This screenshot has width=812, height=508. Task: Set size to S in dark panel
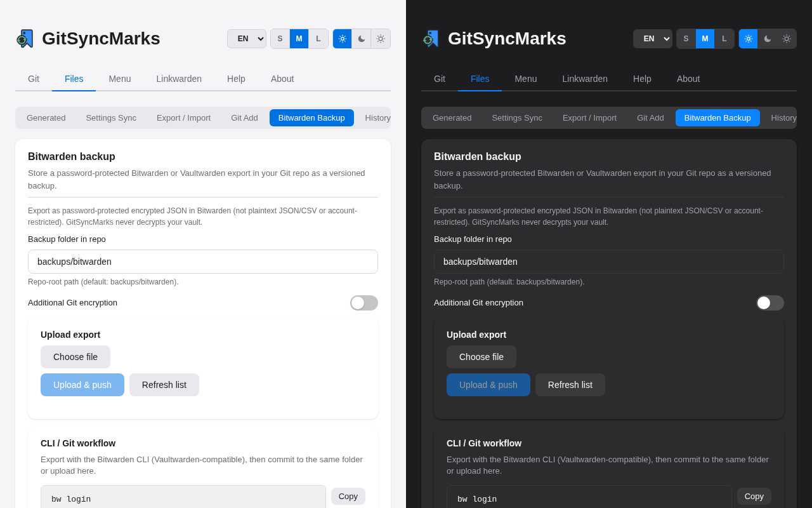coord(686,39)
